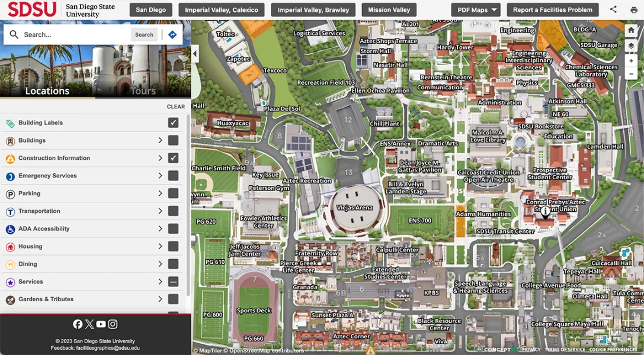Check the Dining checkbox
The image size is (644, 355).
174,263
